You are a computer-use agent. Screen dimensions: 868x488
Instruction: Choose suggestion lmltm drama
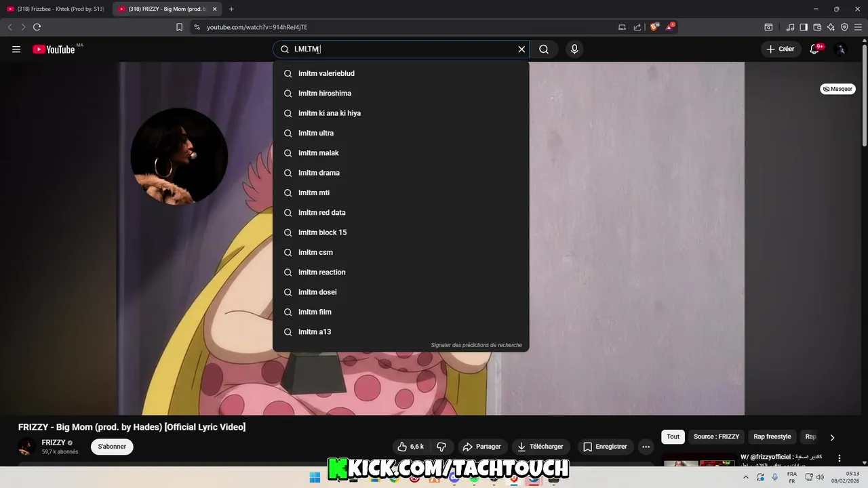click(x=401, y=173)
